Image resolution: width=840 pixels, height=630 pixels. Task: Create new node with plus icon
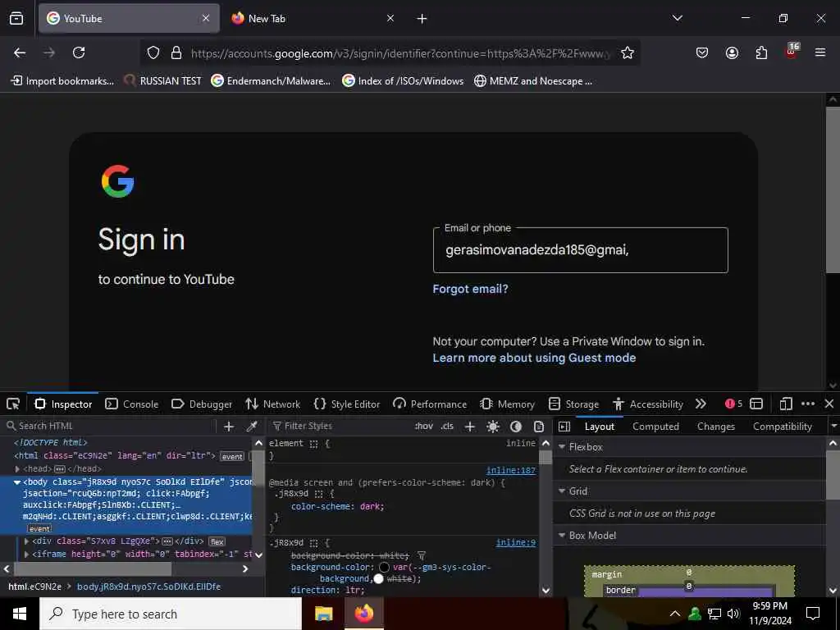pos(229,427)
